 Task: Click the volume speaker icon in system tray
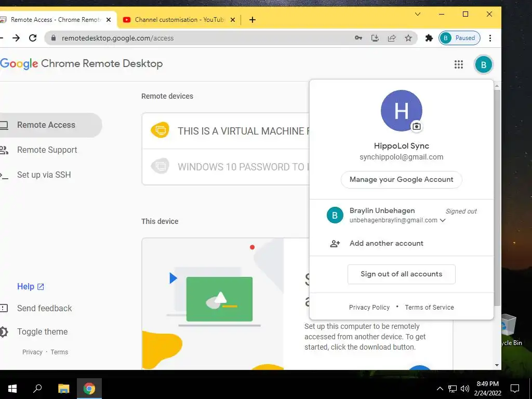465,389
